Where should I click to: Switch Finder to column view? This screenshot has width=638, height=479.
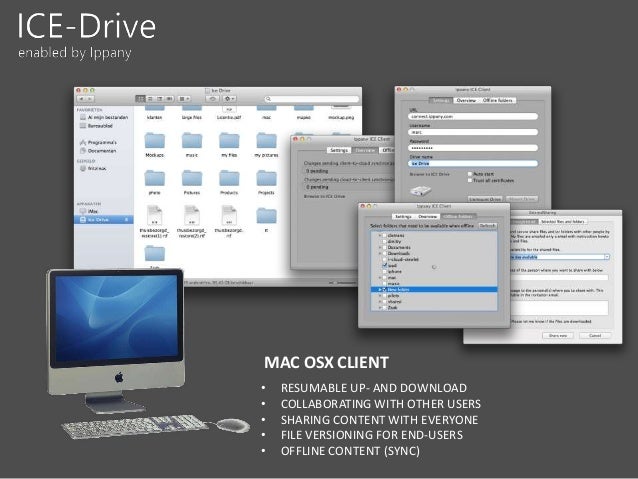pyautogui.click(x=160, y=99)
